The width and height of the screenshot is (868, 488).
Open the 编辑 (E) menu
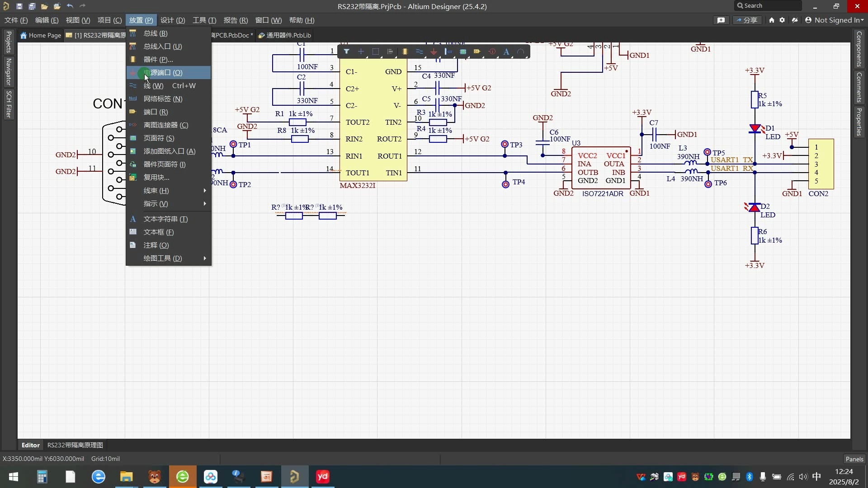(47, 20)
